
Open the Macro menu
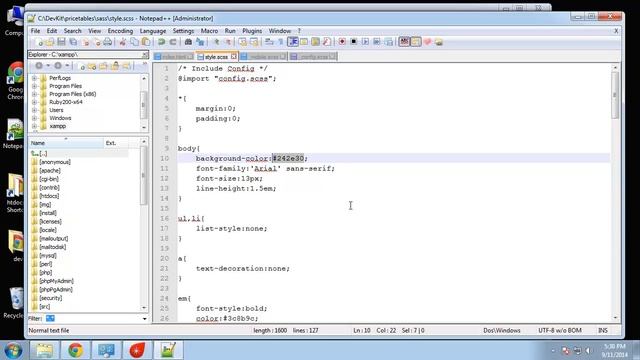[x=209, y=31]
